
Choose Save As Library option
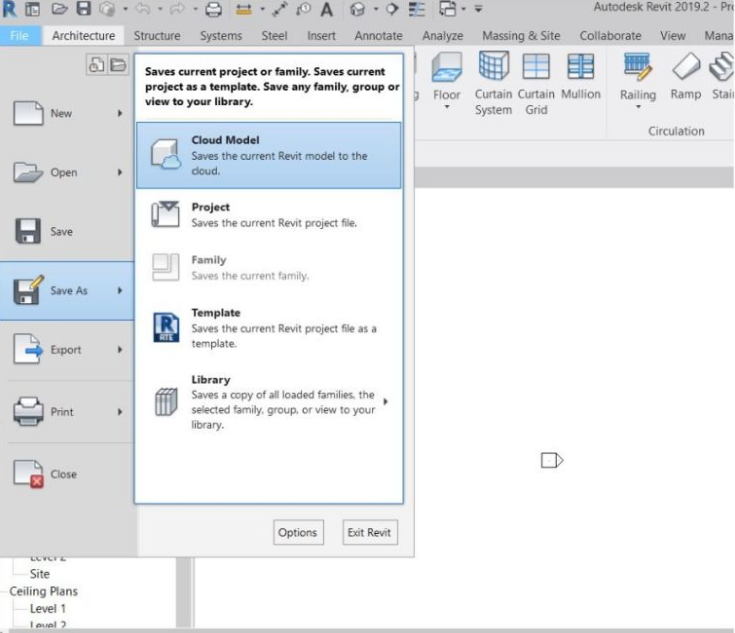point(269,402)
